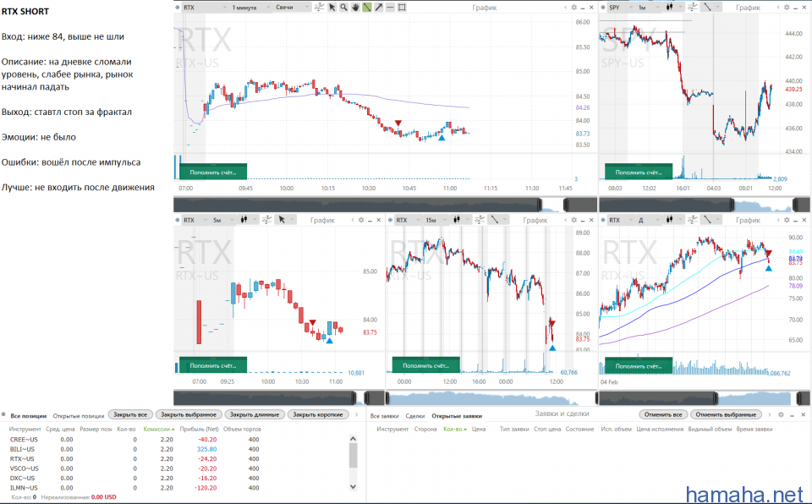
Task: Select the highlighted trend line drawing tool
Action: tap(367, 8)
